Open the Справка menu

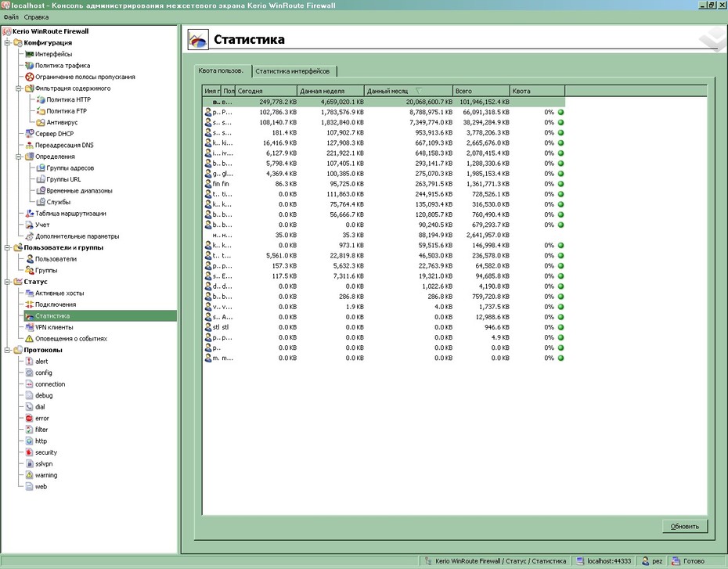(x=36, y=17)
